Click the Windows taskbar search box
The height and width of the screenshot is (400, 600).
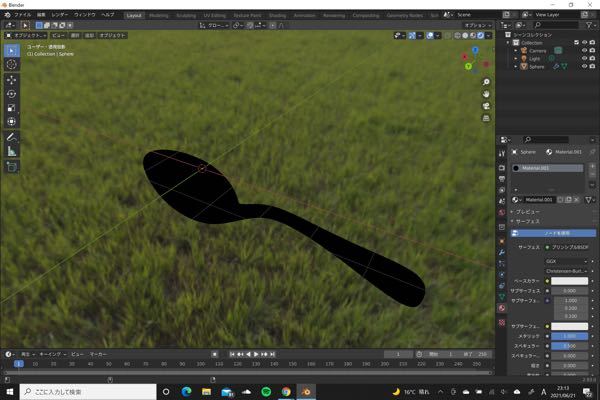click(88, 392)
